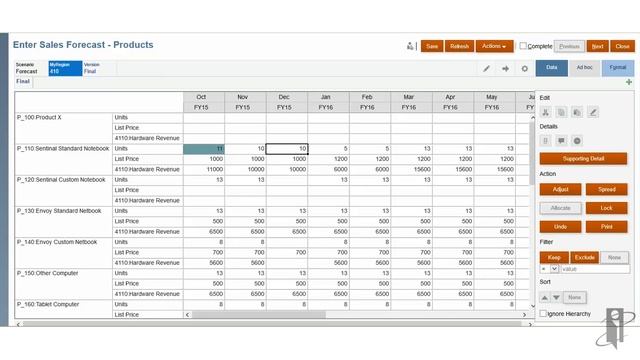Select the Final sheet tab
Image resolution: width=640 pixels, height=360 pixels.
pyautogui.click(x=23, y=81)
